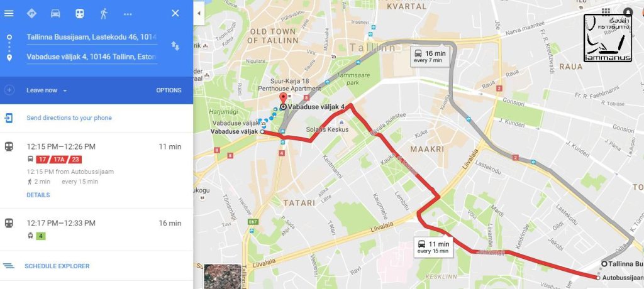Select the transit mode icon
The width and height of the screenshot is (644, 289).
click(x=79, y=13)
